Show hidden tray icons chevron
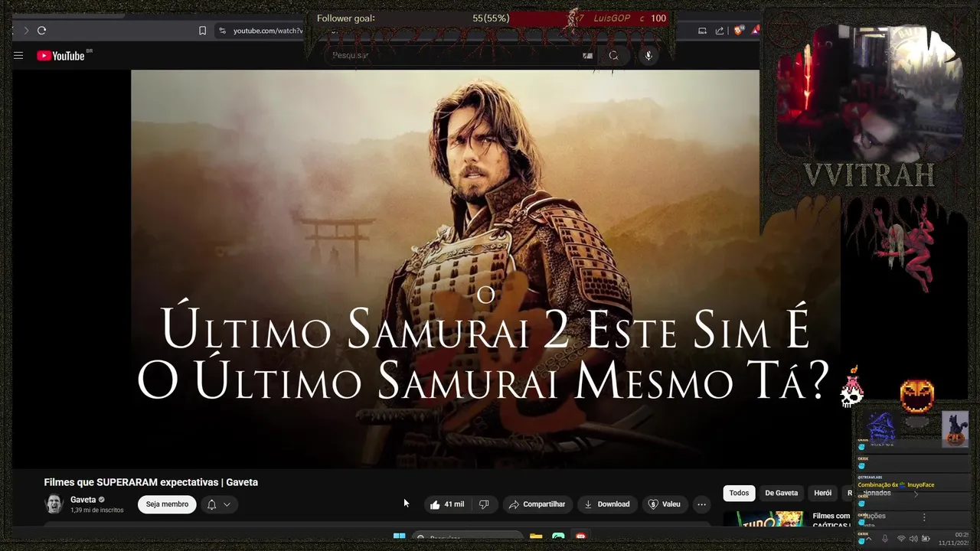This screenshot has width=980, height=551. tap(867, 539)
